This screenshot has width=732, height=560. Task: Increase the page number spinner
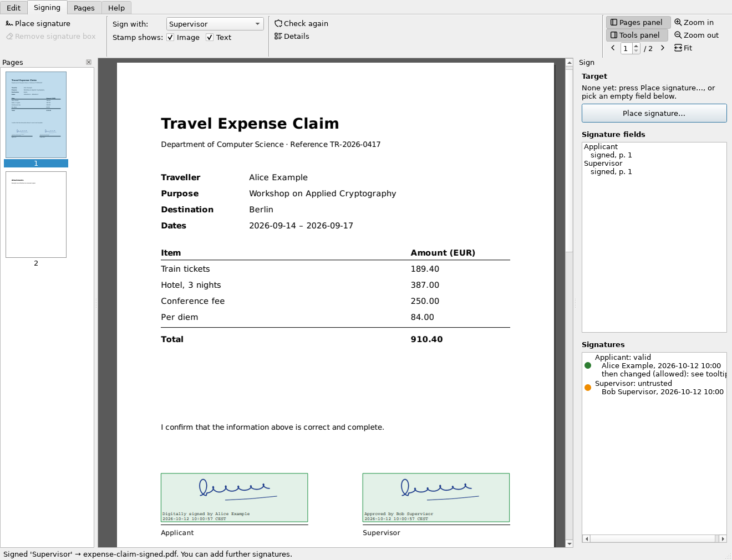coord(636,45)
